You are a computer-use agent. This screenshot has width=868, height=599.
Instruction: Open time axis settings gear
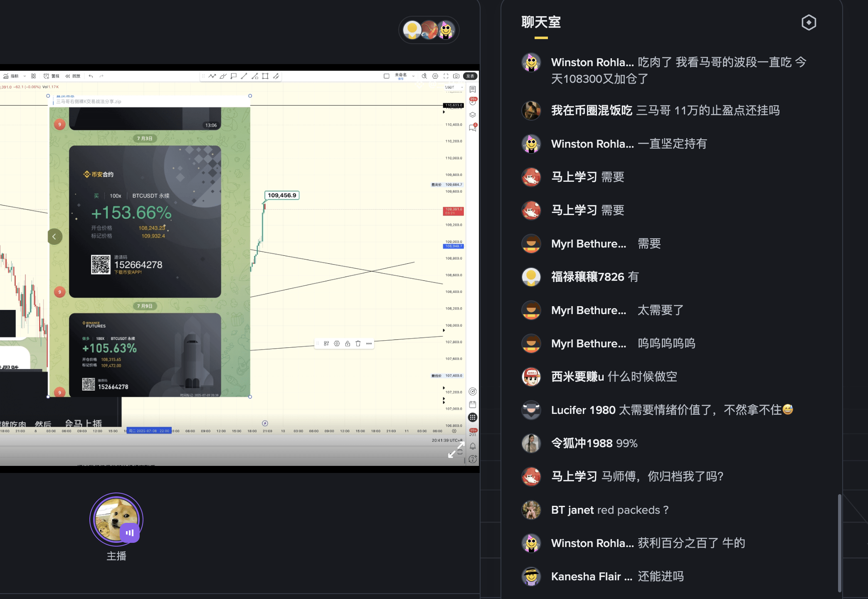point(454,431)
